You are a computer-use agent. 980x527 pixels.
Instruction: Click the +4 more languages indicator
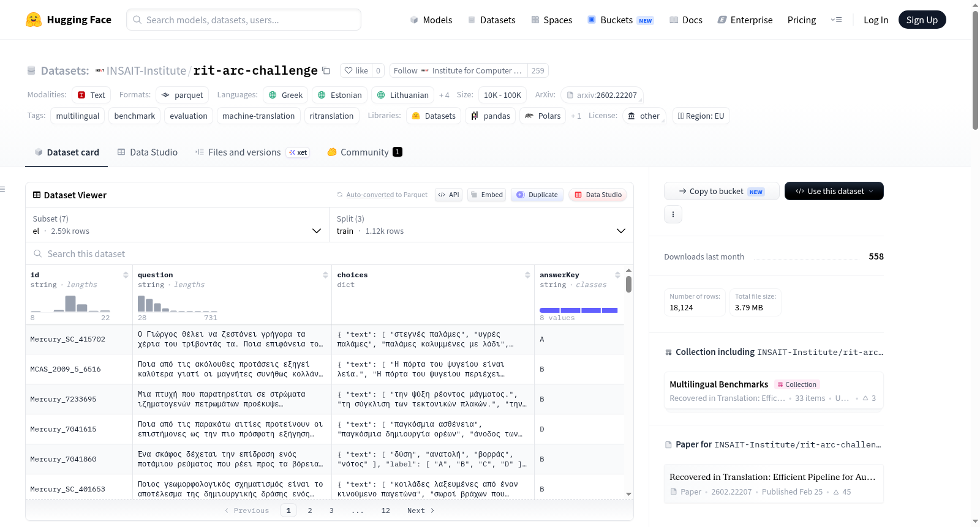click(x=444, y=95)
